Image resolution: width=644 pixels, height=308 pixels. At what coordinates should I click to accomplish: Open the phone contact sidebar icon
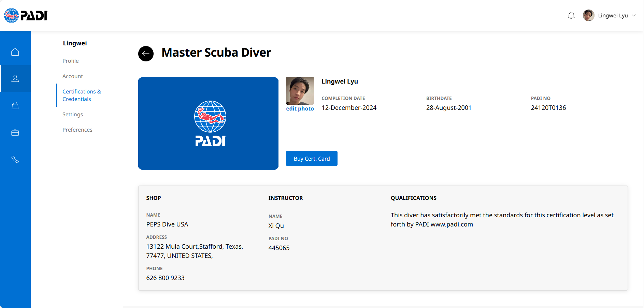point(15,159)
